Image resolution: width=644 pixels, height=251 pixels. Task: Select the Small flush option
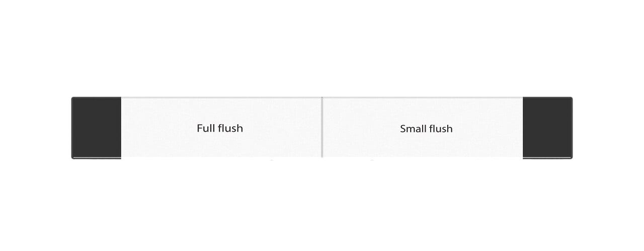coord(423,128)
